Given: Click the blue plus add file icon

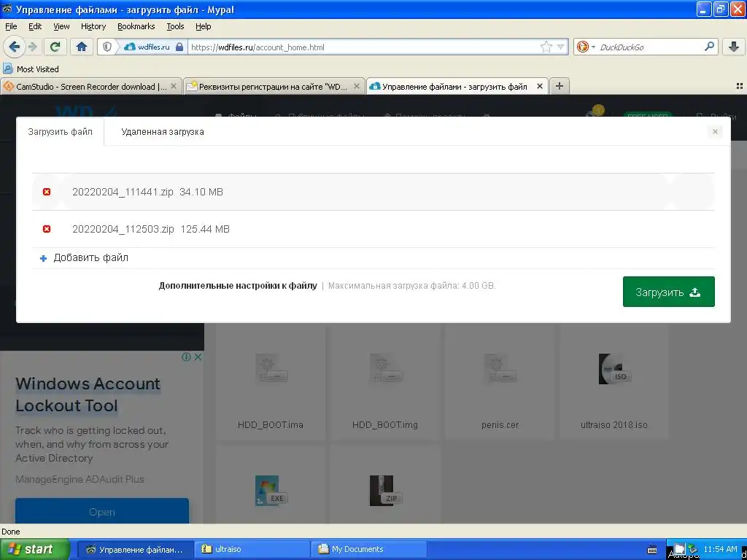Looking at the screenshot, I should click(x=43, y=259).
